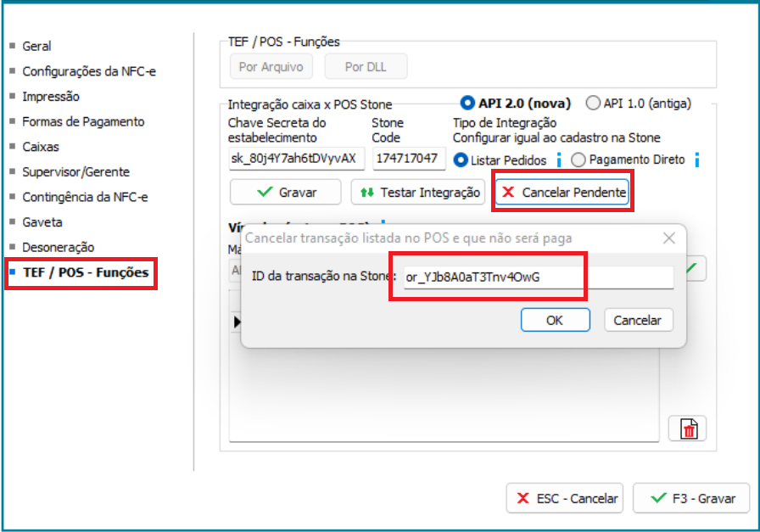The image size is (760, 532).
Task: Select Supervisor/Gerente in the sidebar
Action: (x=75, y=171)
